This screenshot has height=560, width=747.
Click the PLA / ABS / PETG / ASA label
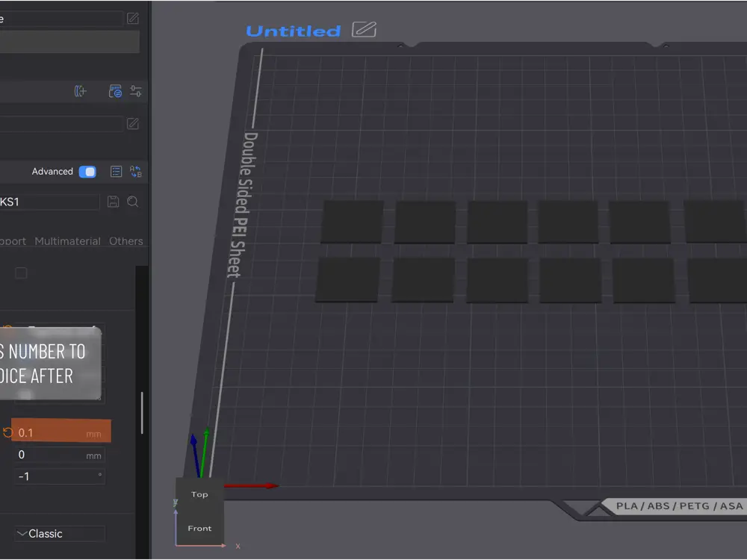(679, 505)
